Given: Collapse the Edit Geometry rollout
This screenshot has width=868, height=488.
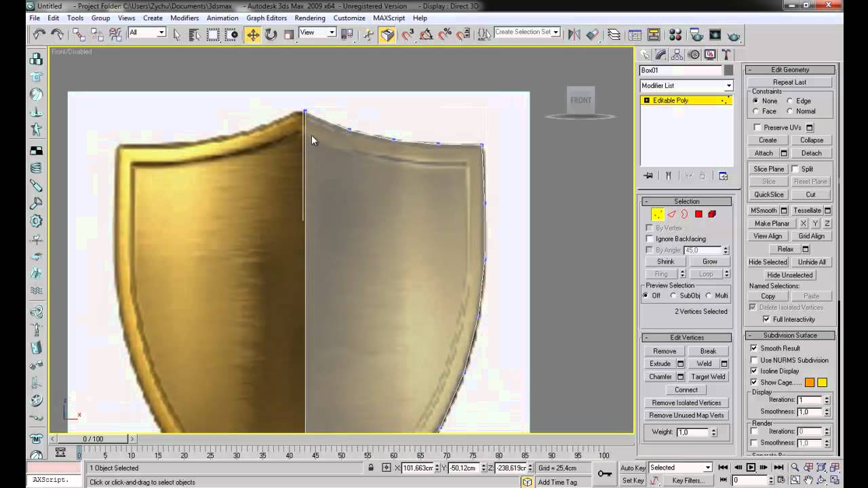Looking at the screenshot, I should [790, 70].
